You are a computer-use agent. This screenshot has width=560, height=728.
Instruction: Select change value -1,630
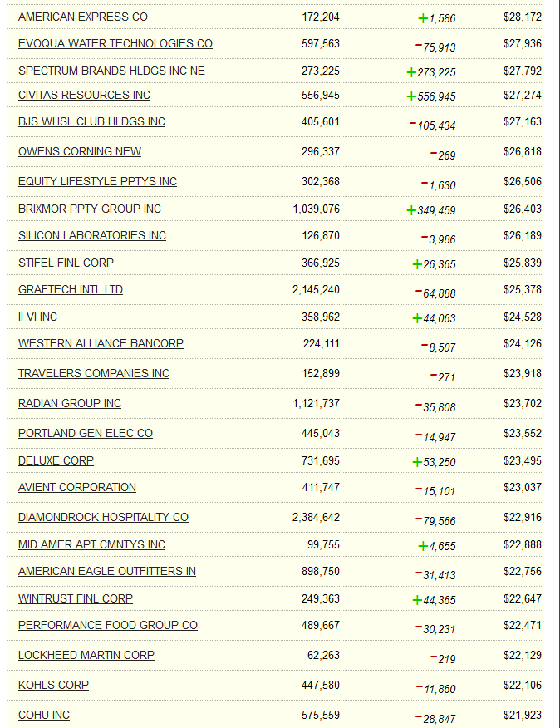(x=439, y=185)
